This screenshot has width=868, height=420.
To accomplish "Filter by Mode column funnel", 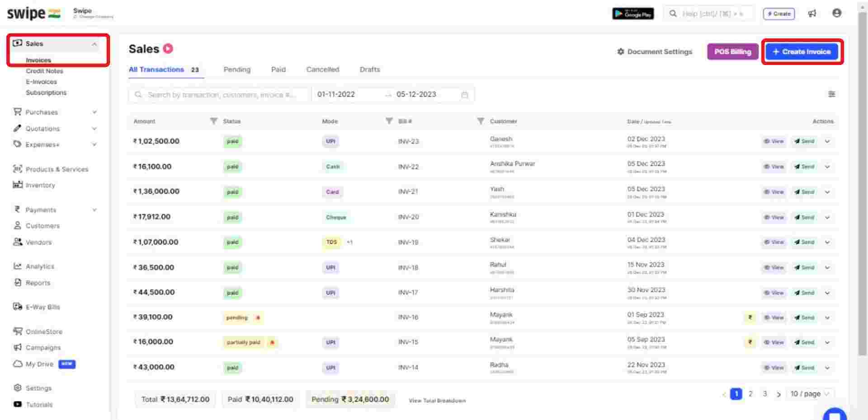I will (389, 121).
